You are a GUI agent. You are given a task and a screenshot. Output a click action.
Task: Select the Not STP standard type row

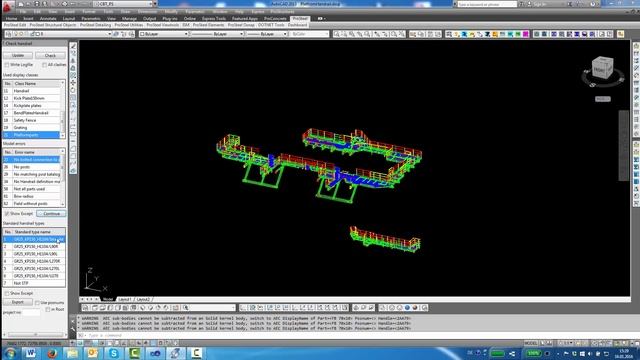[34, 283]
